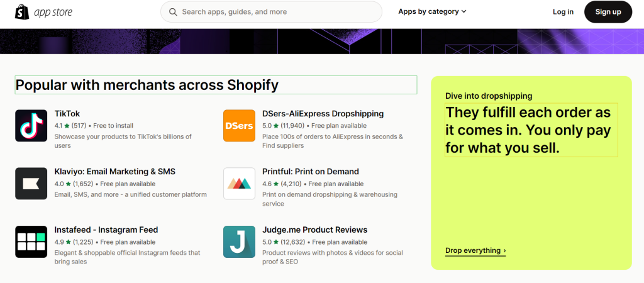This screenshot has height=283, width=644.
Task: Click the Log in link
Action: click(563, 12)
